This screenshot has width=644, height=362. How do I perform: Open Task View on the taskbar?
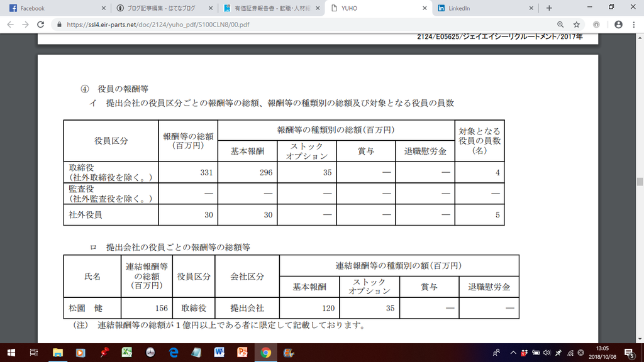coord(34,353)
